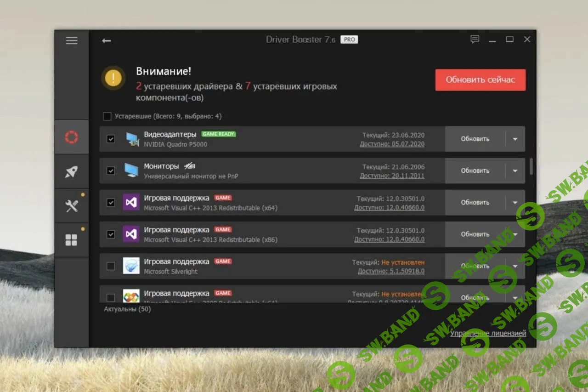Image resolution: width=588 pixels, height=392 pixels.
Task: Click the back arrow near the title
Action: pyautogui.click(x=106, y=40)
